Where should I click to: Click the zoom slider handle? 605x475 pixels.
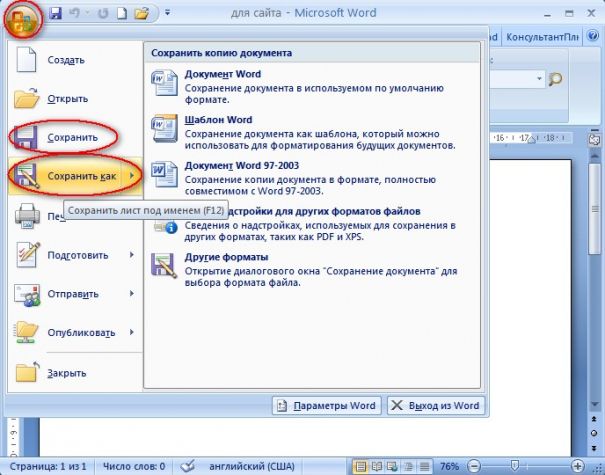513,466
